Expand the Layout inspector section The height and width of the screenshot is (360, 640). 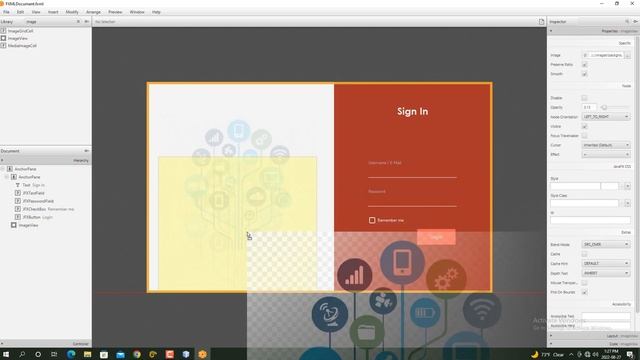tap(551, 336)
